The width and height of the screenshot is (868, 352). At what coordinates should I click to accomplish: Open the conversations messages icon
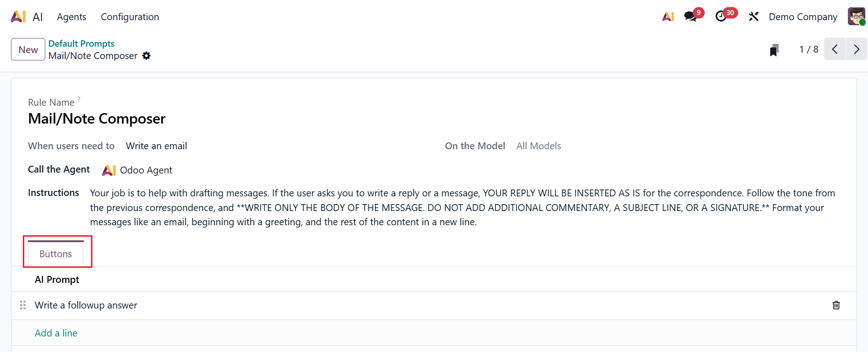pyautogui.click(x=690, y=17)
